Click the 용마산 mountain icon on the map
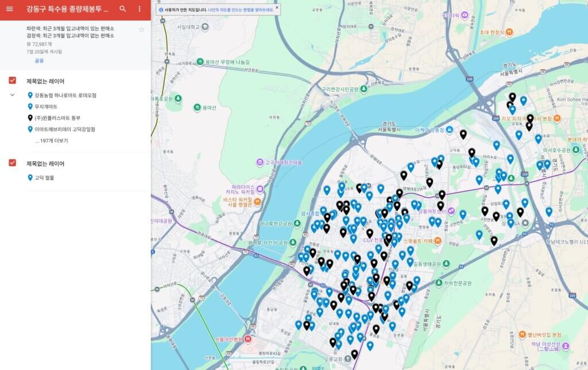The width and height of the screenshot is (588, 370). pyautogui.click(x=197, y=107)
